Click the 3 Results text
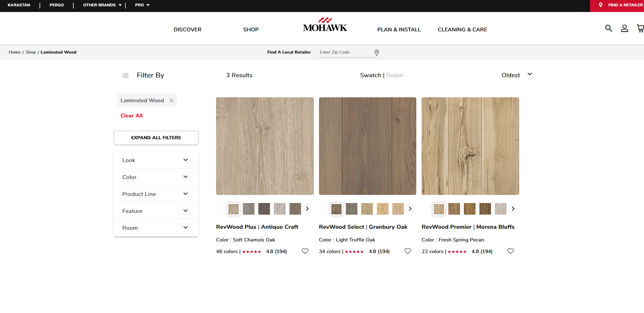The width and height of the screenshot is (644, 313). click(x=239, y=75)
